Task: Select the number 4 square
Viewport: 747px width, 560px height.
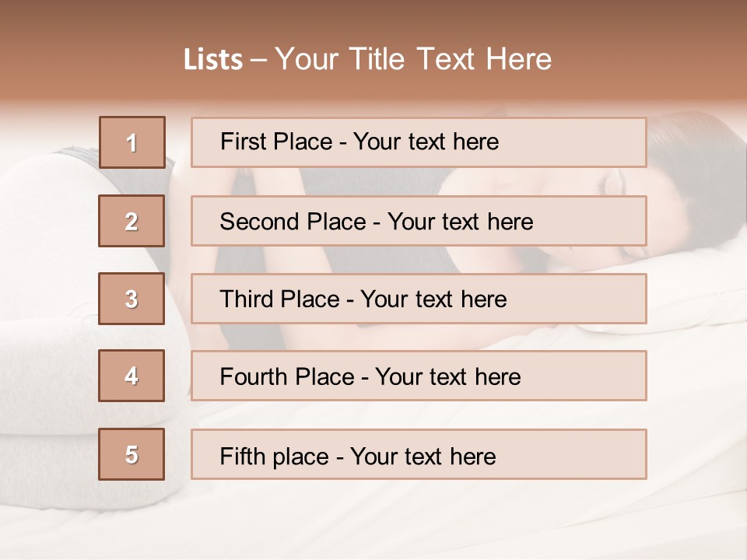Action: (x=132, y=376)
